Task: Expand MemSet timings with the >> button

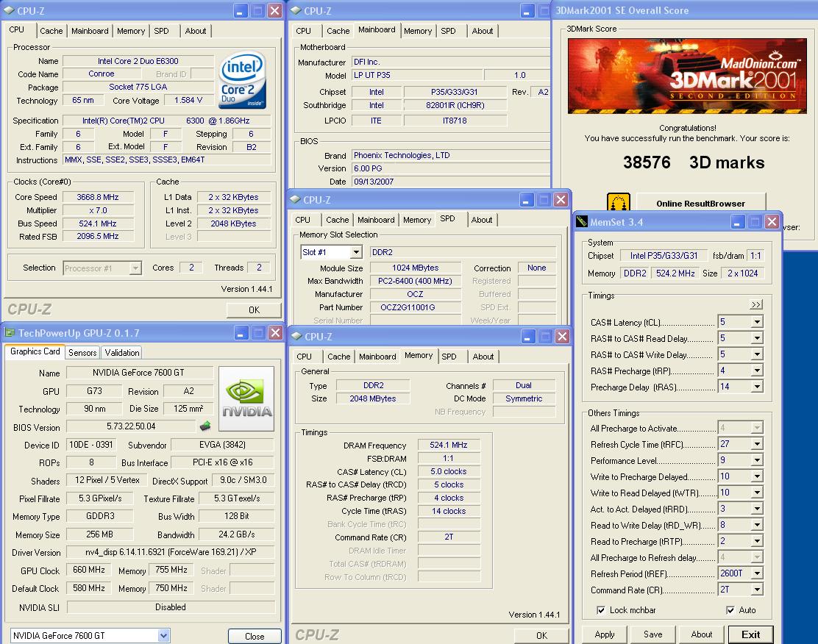Action: click(756, 304)
